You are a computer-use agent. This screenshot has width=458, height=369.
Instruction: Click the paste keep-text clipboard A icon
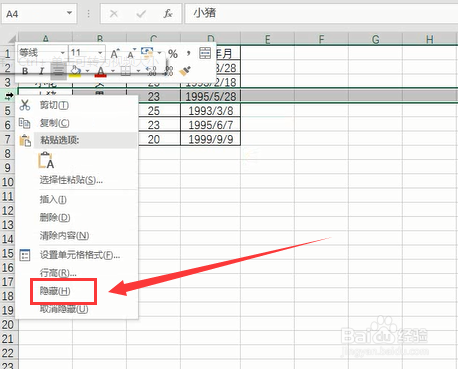point(46,160)
